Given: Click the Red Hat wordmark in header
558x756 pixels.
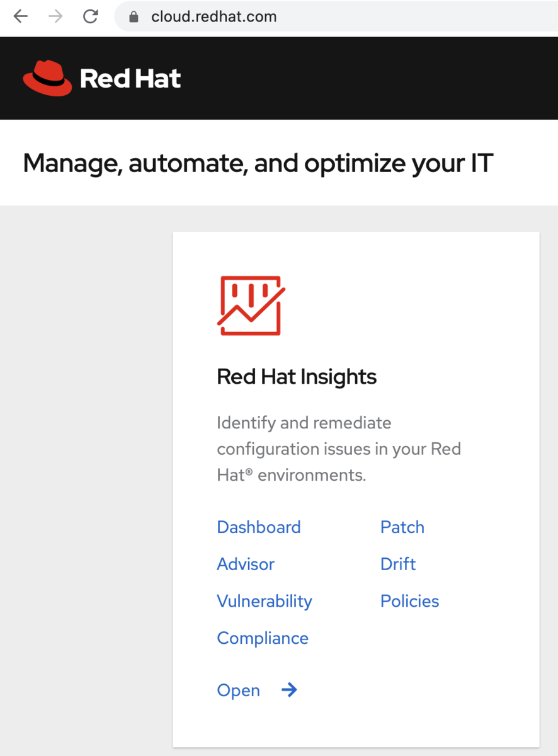Looking at the screenshot, I should tap(130, 79).
